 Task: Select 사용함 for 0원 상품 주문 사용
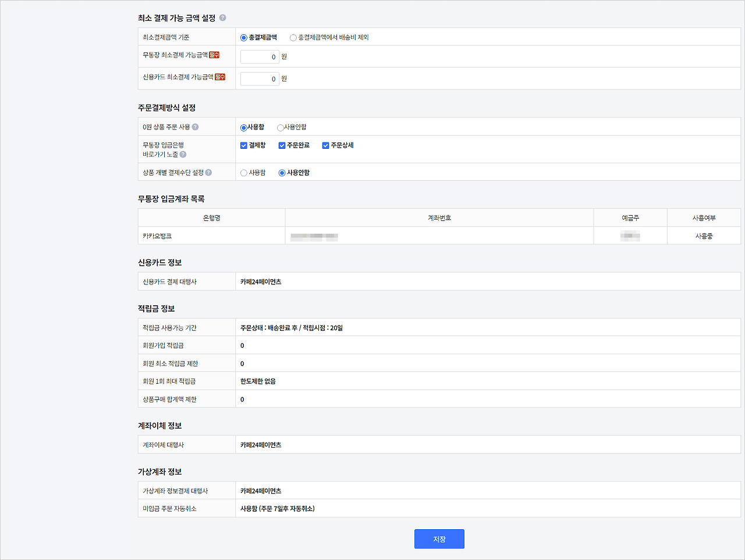coord(244,127)
